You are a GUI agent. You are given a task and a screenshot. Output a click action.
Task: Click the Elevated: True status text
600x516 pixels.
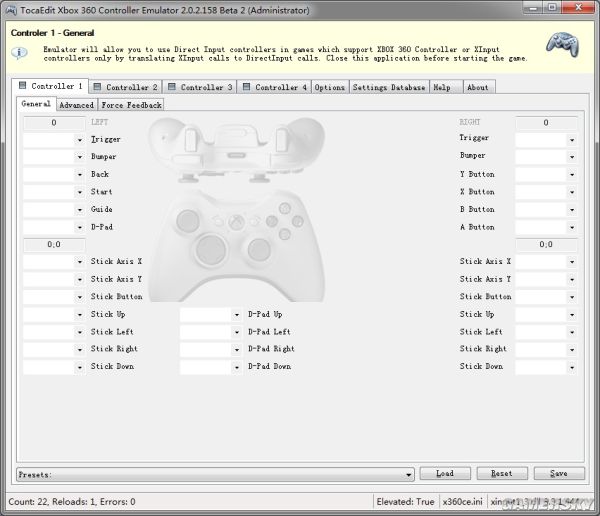pyautogui.click(x=406, y=501)
